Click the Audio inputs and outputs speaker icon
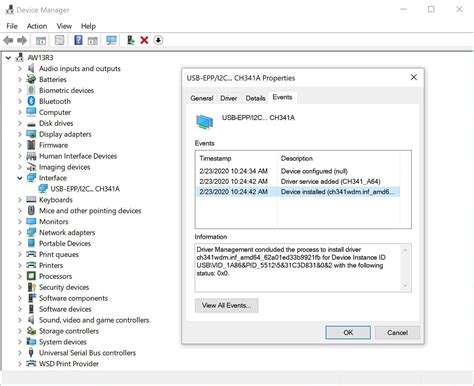Screen dimensions: 474x386 click(x=31, y=68)
